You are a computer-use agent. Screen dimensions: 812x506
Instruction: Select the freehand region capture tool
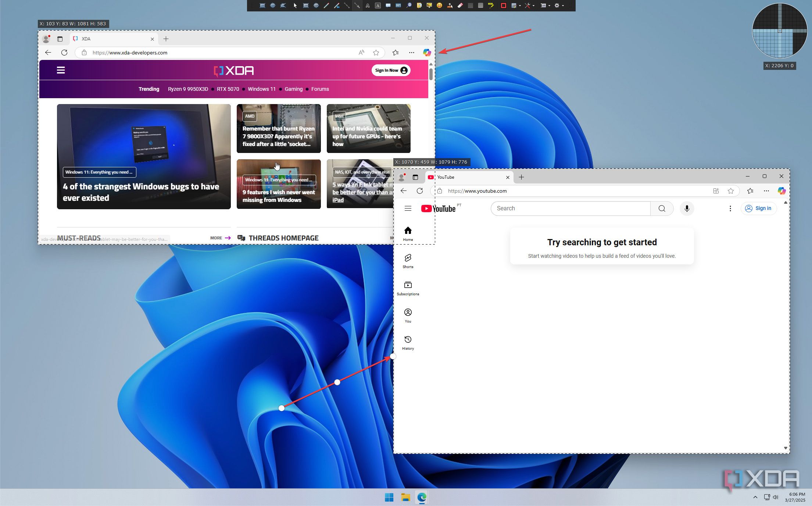283,6
